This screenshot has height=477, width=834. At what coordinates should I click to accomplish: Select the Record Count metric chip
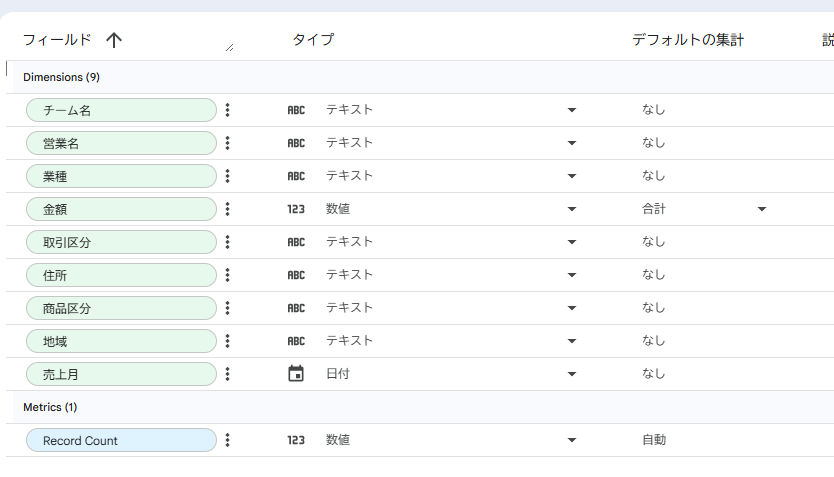[x=121, y=440]
